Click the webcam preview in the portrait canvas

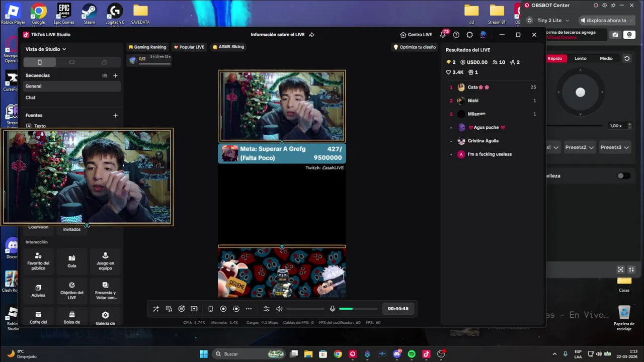[x=282, y=106]
